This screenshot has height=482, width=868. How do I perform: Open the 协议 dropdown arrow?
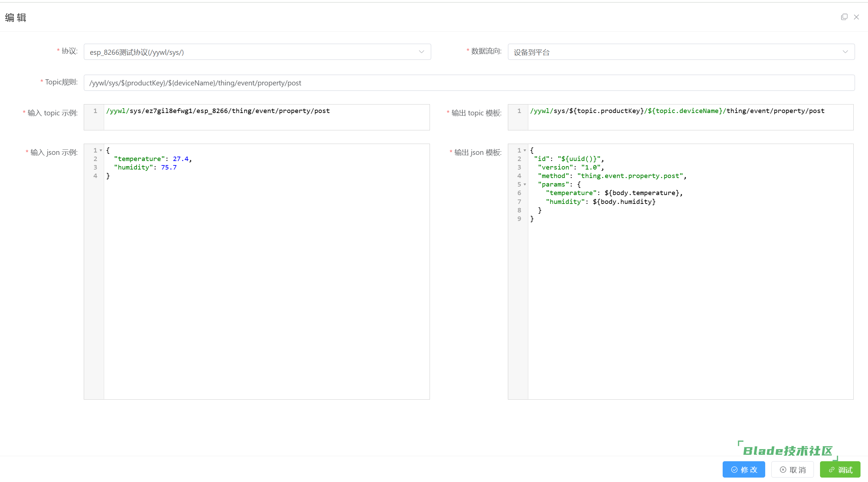(421, 52)
